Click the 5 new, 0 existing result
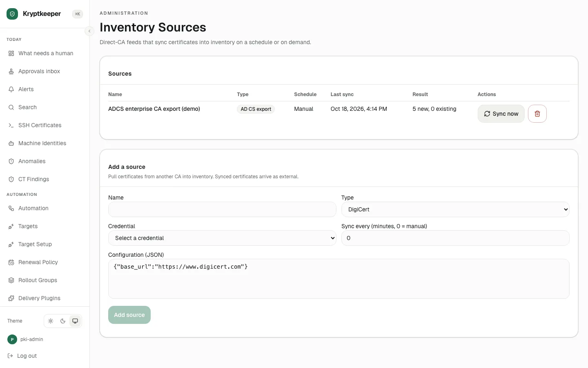This screenshot has width=588, height=368. 434,109
